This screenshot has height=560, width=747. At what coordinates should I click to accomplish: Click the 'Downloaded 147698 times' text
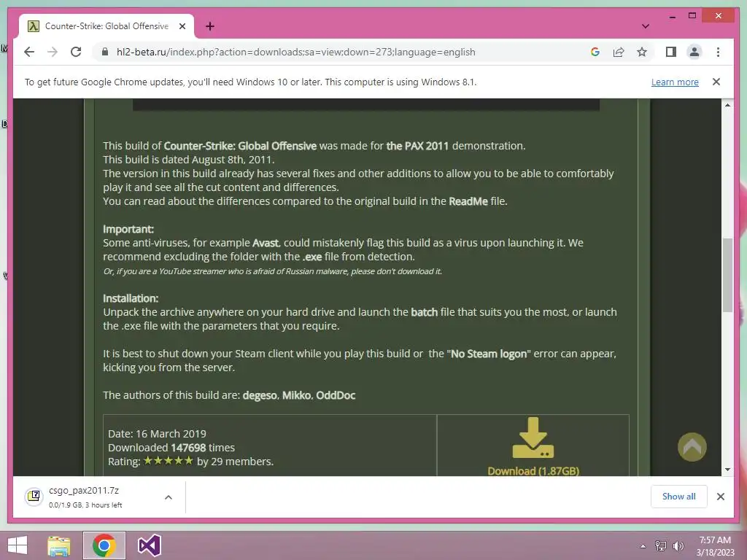pyautogui.click(x=171, y=447)
